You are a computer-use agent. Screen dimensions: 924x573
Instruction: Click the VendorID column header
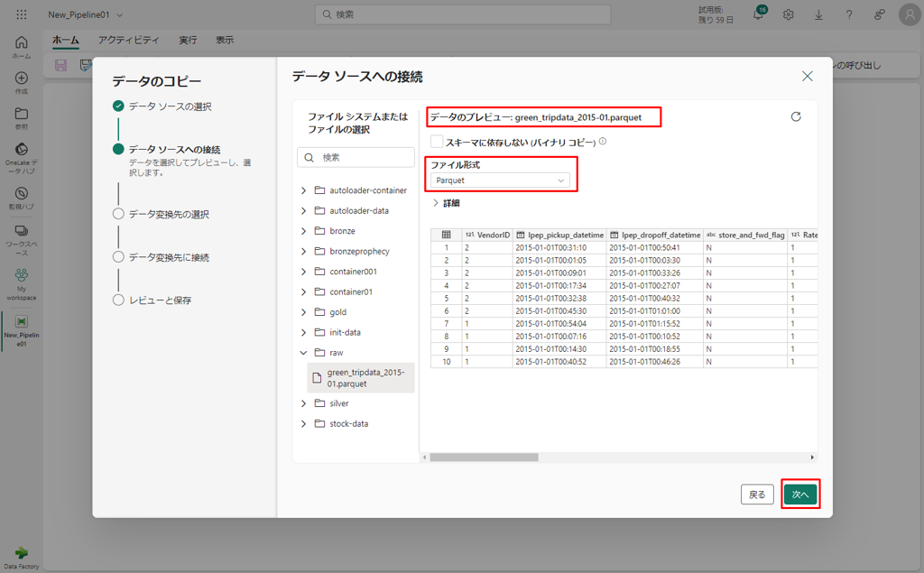click(x=488, y=235)
